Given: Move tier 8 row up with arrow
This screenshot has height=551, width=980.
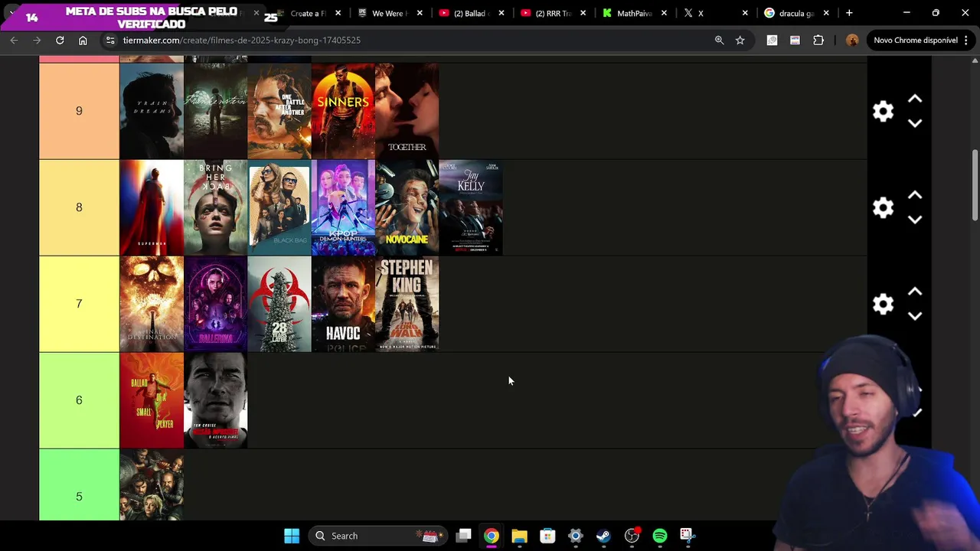Looking at the screenshot, I should pyautogui.click(x=915, y=195).
